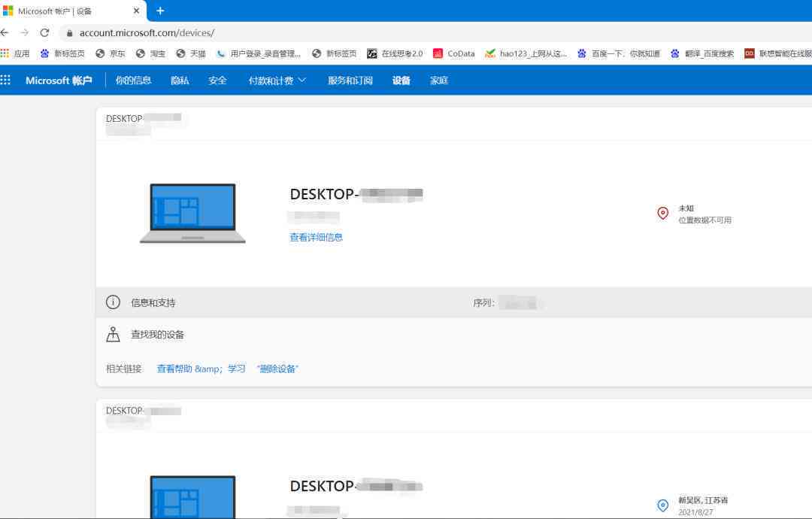
Task: Open the CoData bookmark
Action: click(454, 53)
